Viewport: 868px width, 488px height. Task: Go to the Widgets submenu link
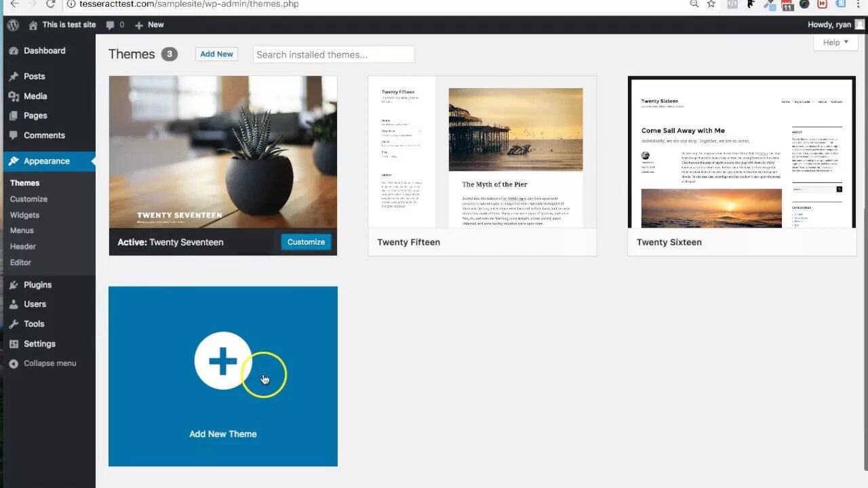(x=24, y=215)
